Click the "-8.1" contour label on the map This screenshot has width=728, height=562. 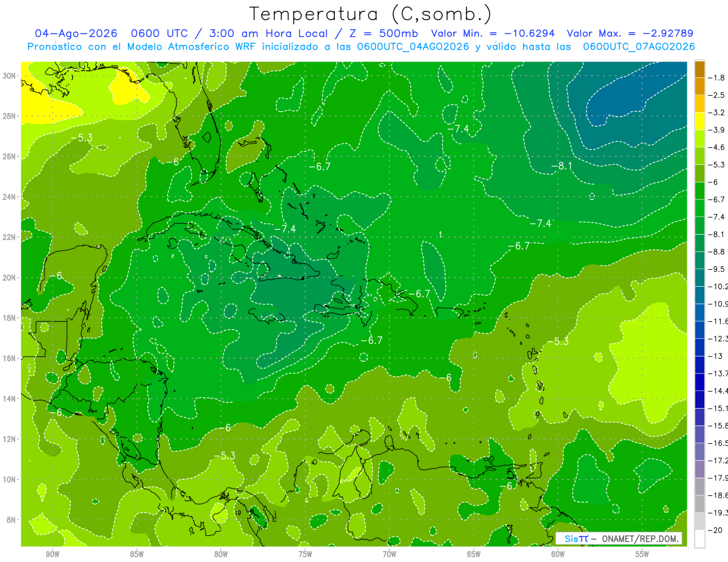[561, 166]
